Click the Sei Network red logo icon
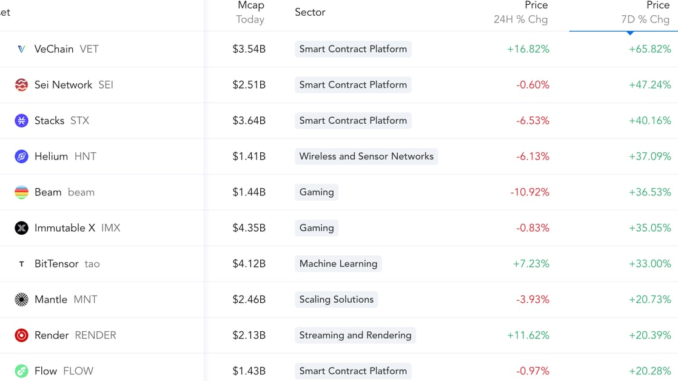The height and width of the screenshot is (381, 678). (21, 85)
